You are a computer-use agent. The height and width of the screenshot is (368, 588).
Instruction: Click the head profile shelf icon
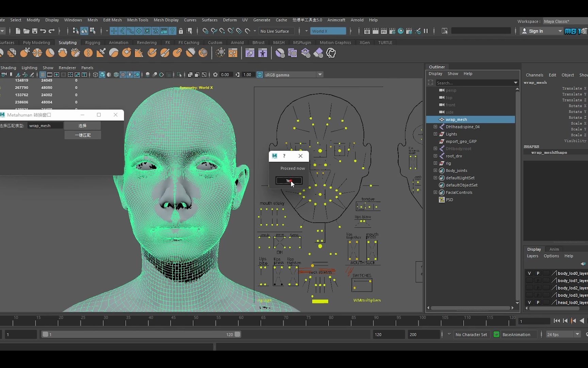pos(331,53)
